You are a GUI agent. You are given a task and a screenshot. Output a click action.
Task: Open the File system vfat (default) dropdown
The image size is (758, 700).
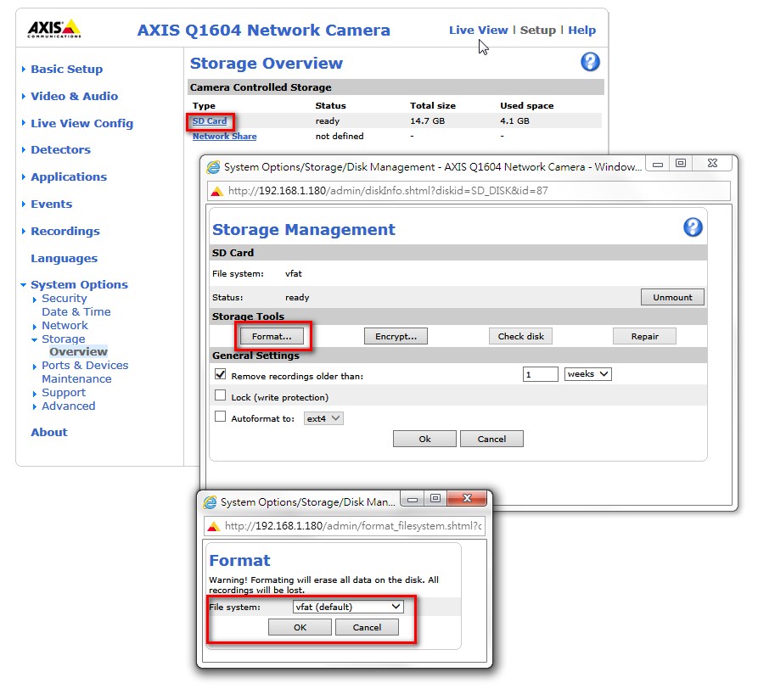tap(348, 607)
